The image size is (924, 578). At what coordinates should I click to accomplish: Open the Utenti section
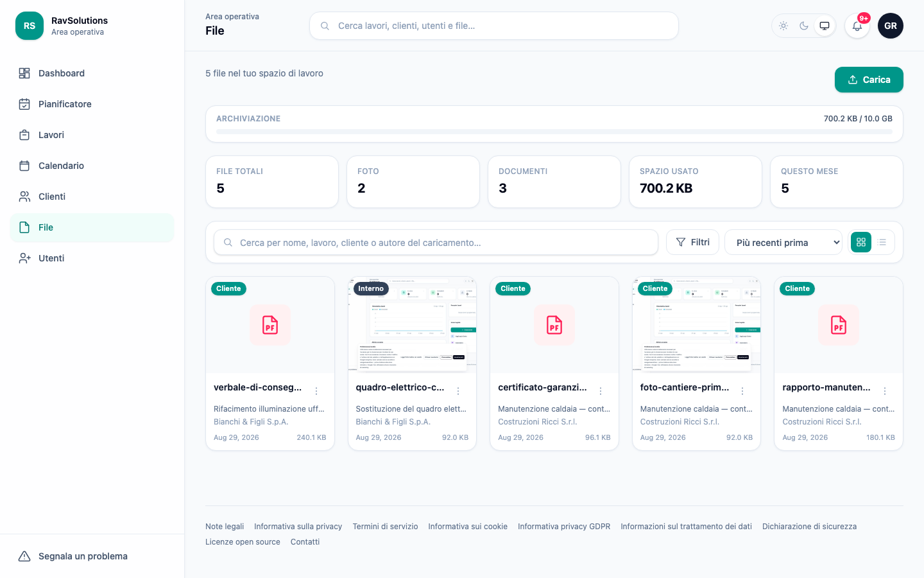[92, 258]
